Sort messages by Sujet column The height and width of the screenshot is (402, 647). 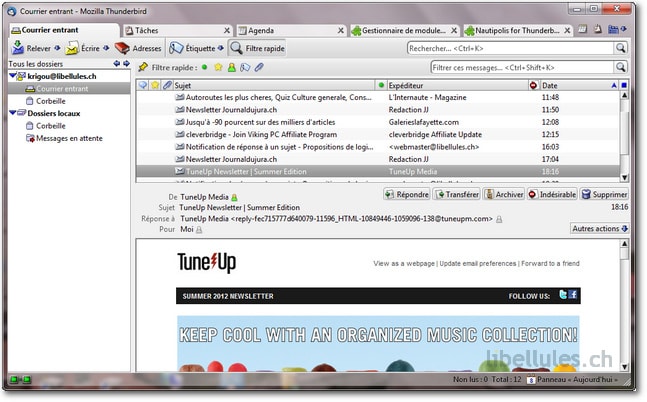click(274, 85)
